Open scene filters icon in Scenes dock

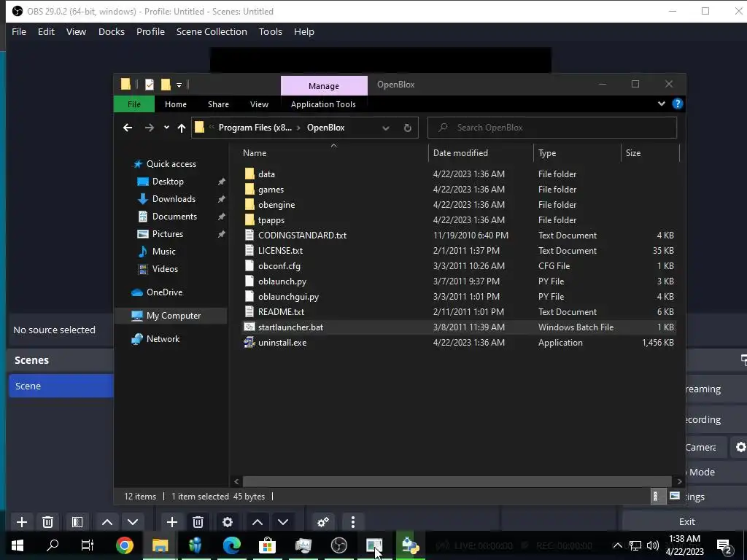(77, 522)
